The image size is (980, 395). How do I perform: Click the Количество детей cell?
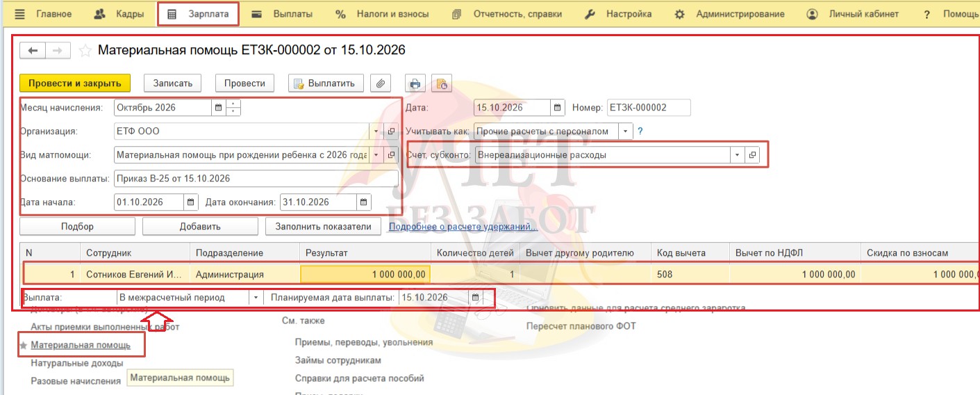(475, 275)
